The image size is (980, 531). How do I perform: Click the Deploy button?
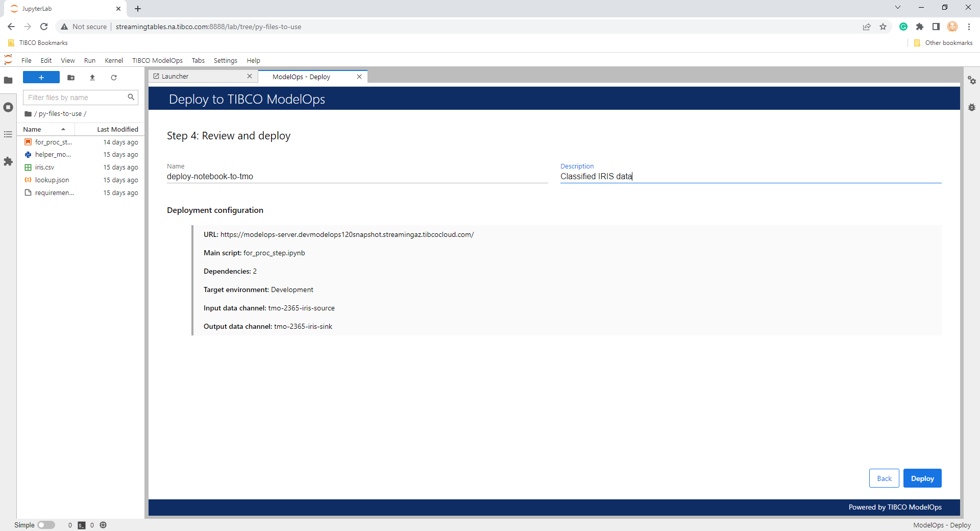(922, 478)
